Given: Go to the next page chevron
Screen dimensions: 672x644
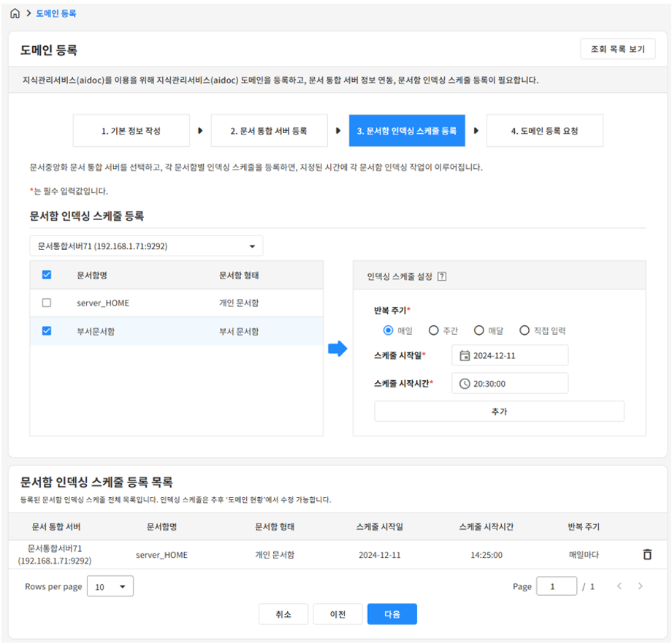Looking at the screenshot, I should tap(641, 586).
